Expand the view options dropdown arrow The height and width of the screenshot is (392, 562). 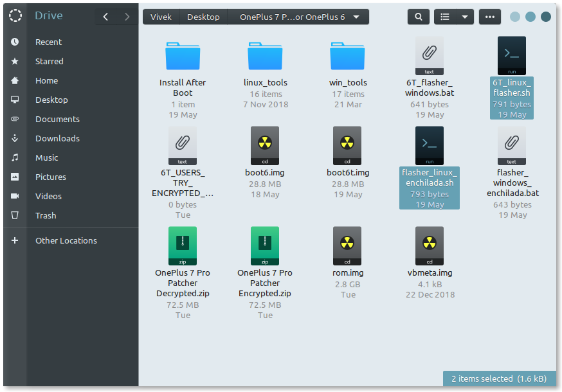(465, 17)
